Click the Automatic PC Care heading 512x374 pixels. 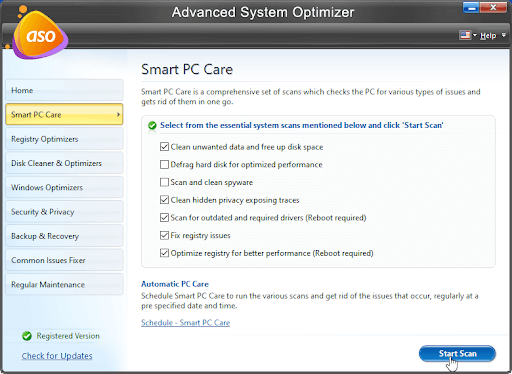[x=175, y=284]
